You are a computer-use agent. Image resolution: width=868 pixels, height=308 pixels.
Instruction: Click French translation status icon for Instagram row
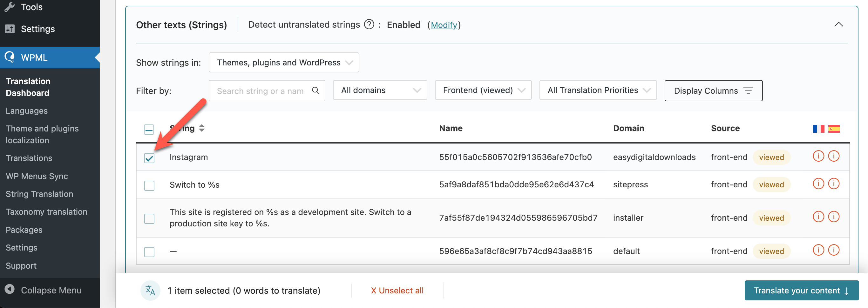[818, 157]
